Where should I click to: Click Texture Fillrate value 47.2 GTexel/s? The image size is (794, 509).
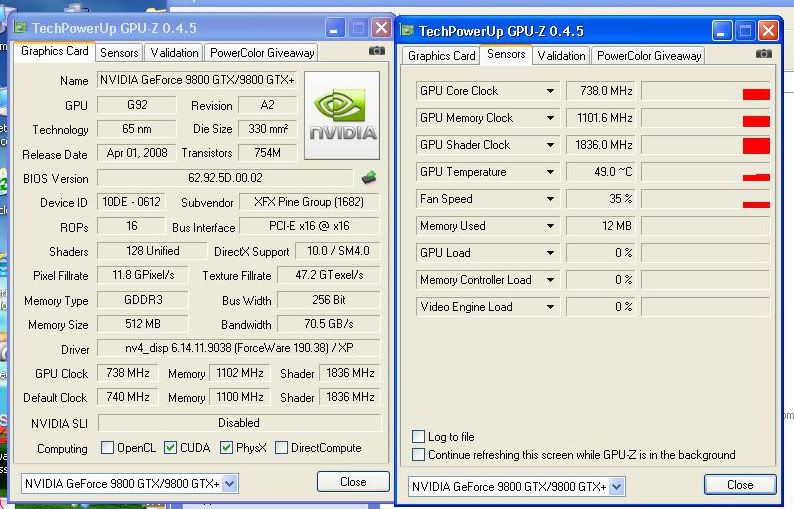329,275
